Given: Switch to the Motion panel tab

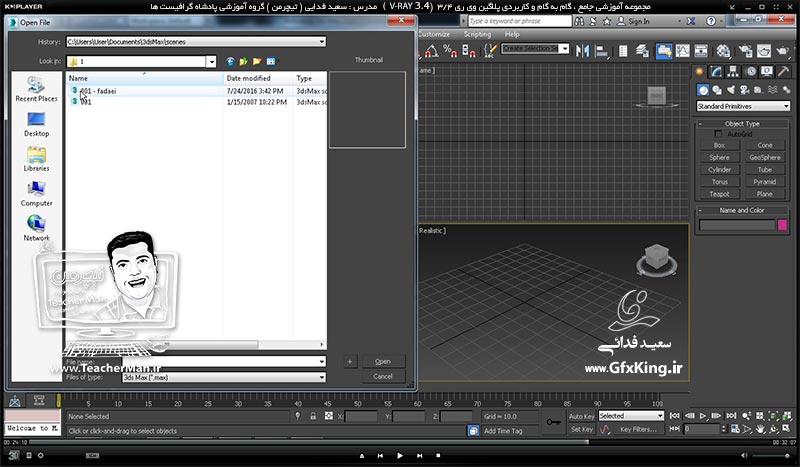Looking at the screenshot, I should click(x=751, y=71).
